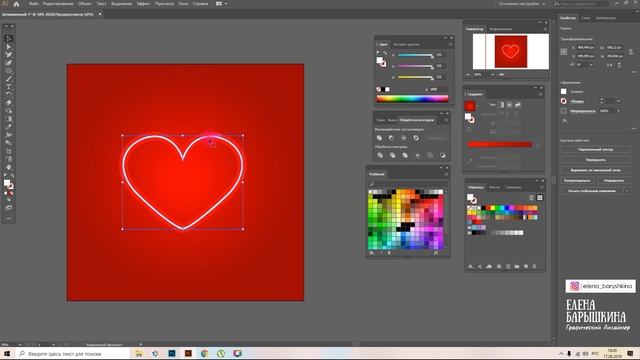This screenshot has height=360, width=640.
Task: Open the workspace name dropdown at top right
Action: (x=522, y=4)
